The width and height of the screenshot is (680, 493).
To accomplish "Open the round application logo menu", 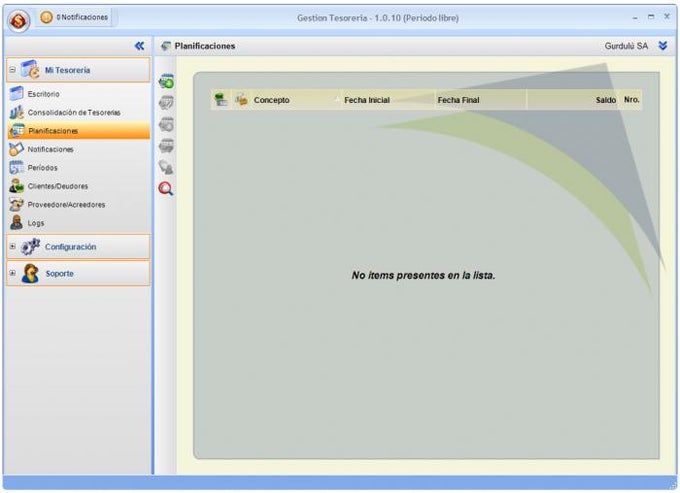I will (19, 20).
